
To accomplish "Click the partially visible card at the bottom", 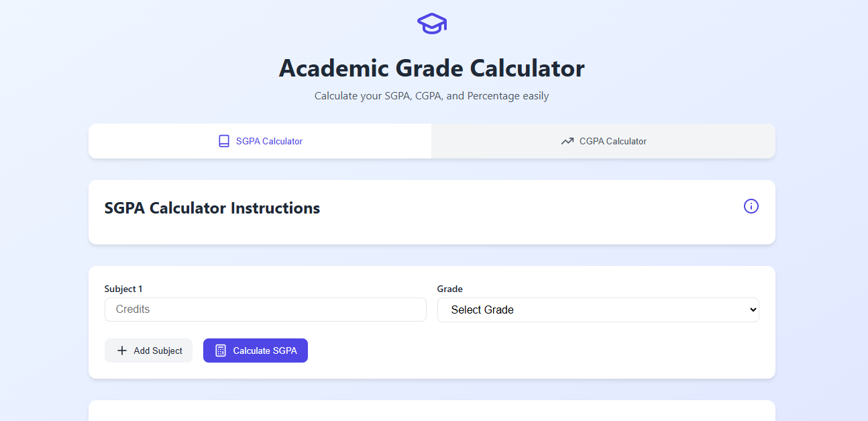I will (x=431, y=413).
